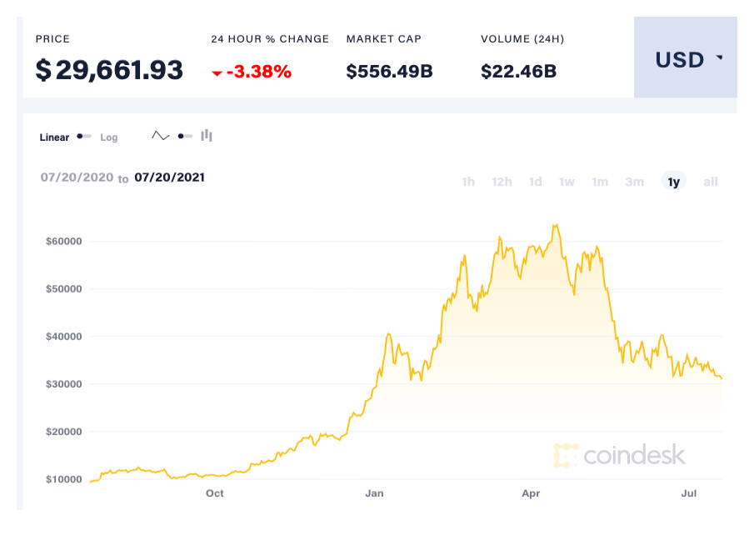The width and height of the screenshot is (754, 560).
Task: Select the 1h time range
Action: click(468, 182)
